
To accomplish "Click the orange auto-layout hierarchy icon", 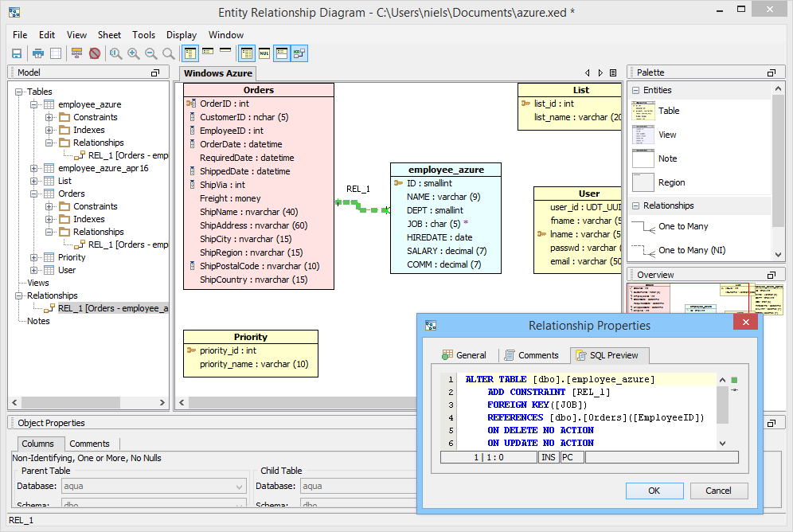I will [77, 53].
